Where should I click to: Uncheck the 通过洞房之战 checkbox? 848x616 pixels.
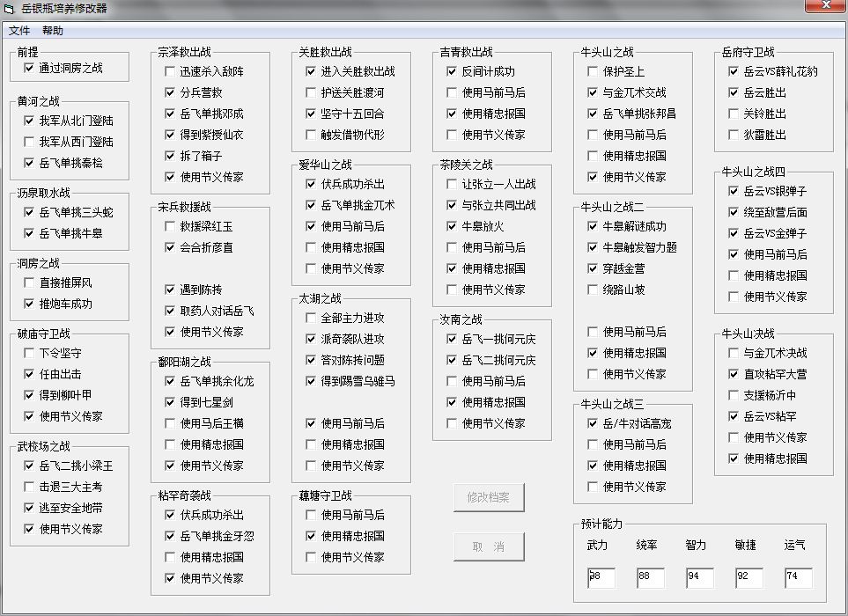click(30, 68)
